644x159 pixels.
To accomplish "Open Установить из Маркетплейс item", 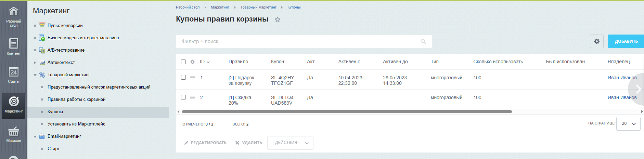I will [76, 124].
